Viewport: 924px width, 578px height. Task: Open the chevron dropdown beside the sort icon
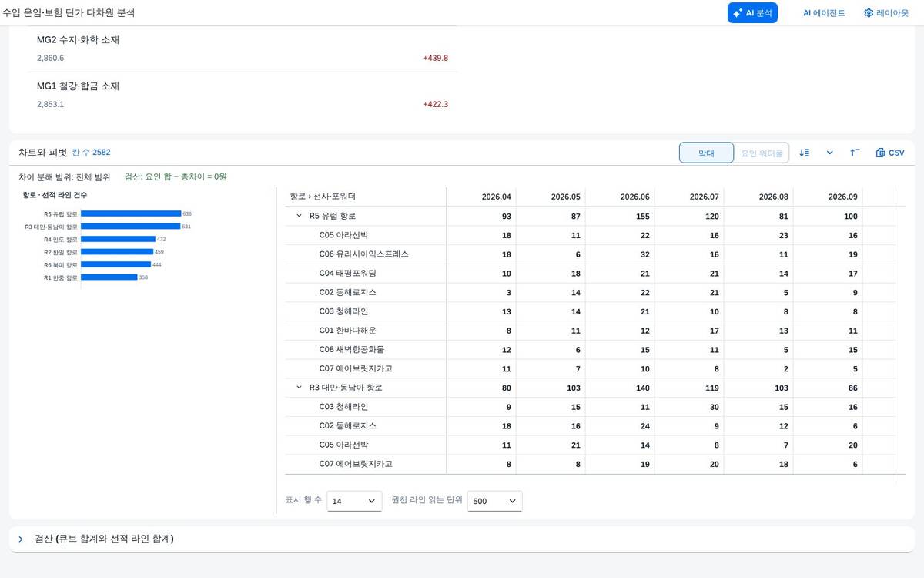829,153
